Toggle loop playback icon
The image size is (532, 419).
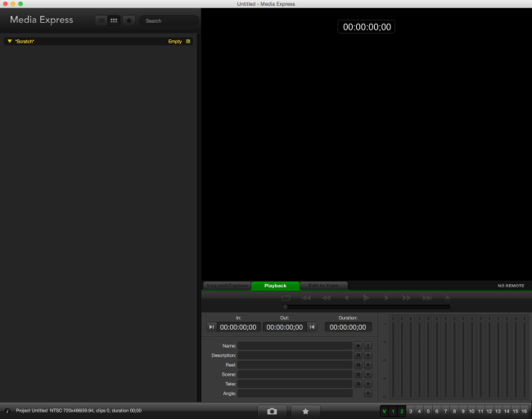point(286,298)
